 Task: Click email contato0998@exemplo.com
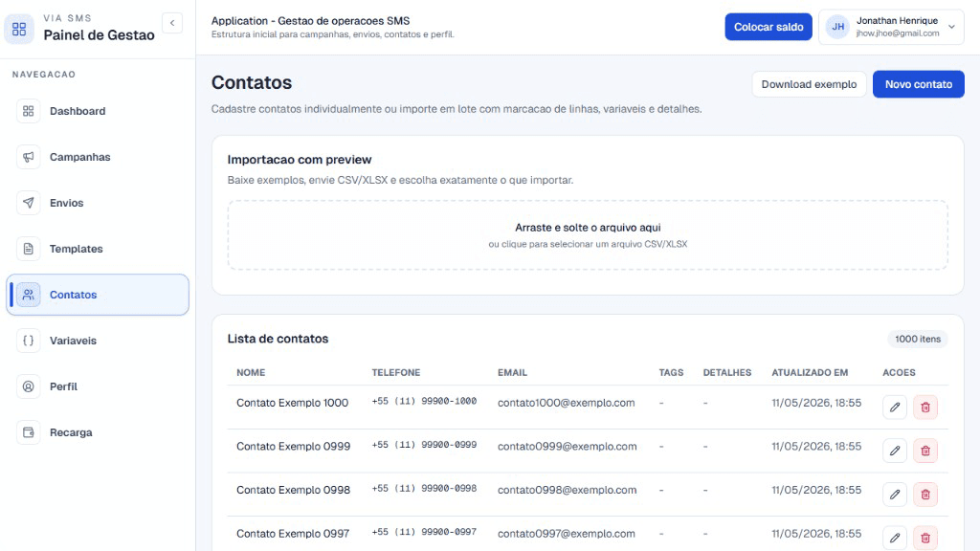coord(567,490)
